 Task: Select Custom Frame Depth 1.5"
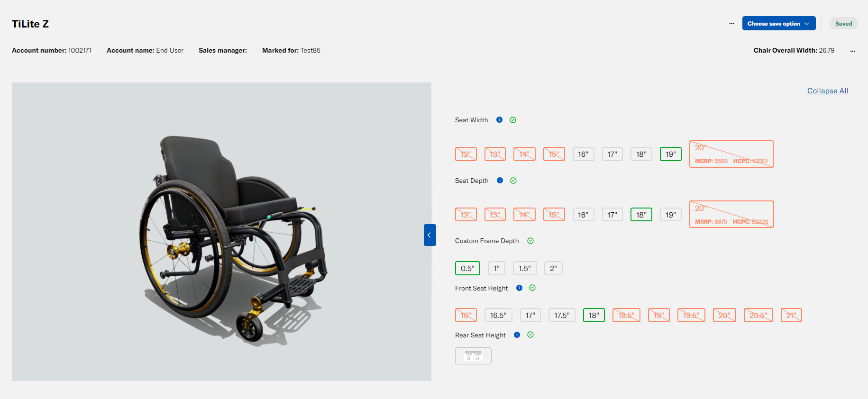point(525,268)
